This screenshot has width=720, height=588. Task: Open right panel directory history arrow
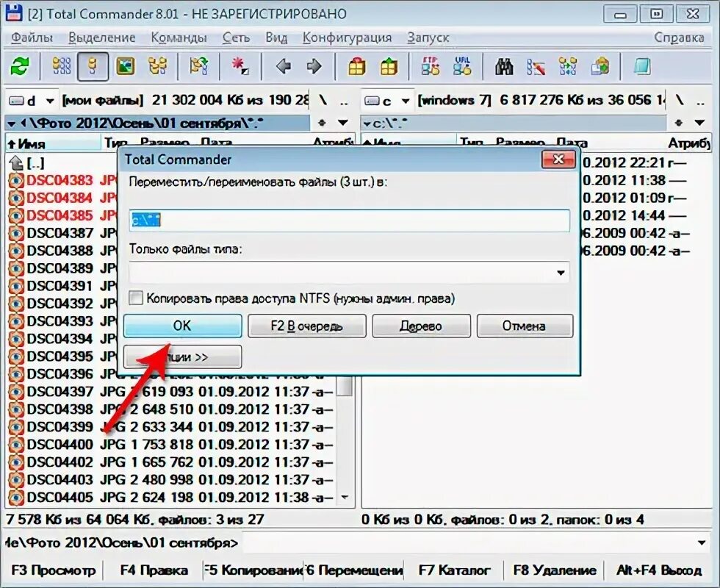[699, 123]
